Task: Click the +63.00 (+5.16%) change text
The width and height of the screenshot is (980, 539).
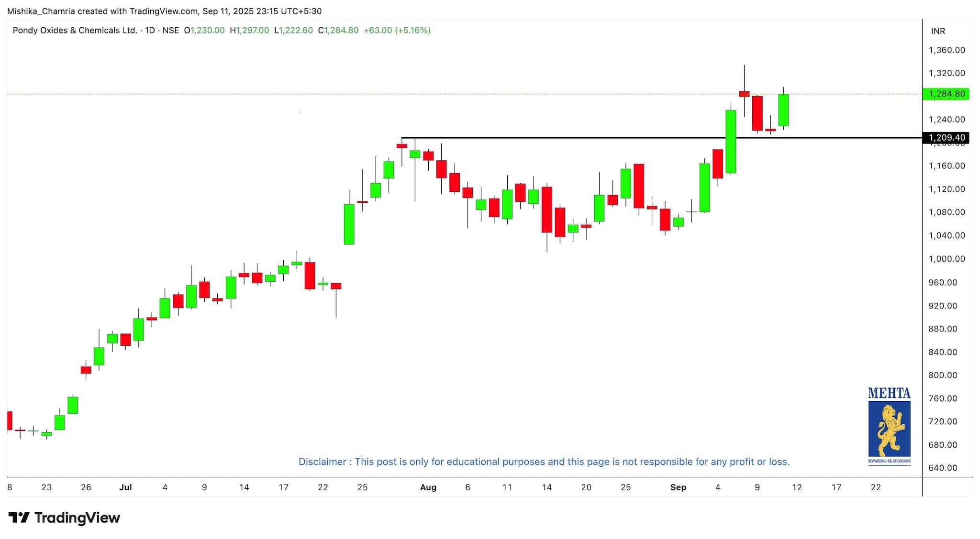Action: [x=397, y=30]
